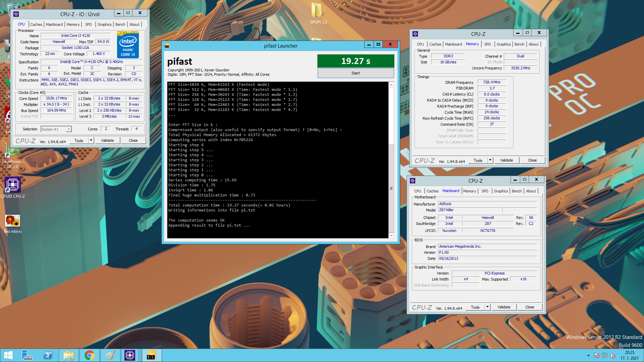Open the Socket #1 selection dropdown
The height and width of the screenshot is (362, 644).
(x=56, y=129)
